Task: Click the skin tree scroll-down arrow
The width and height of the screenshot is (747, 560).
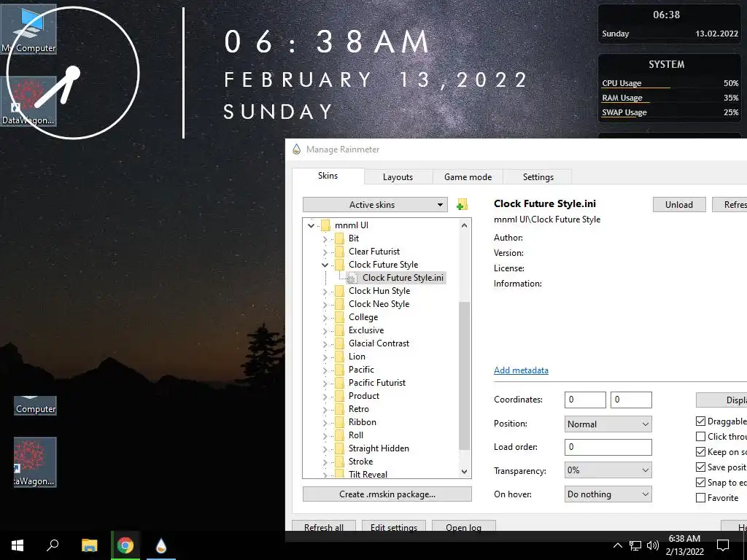Action: pos(465,472)
